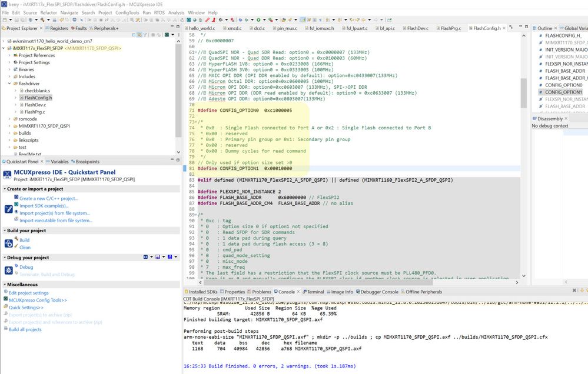Minimize the Project Explorer view
Image resolution: width=588 pixels, height=374 pixels.
[172, 26]
